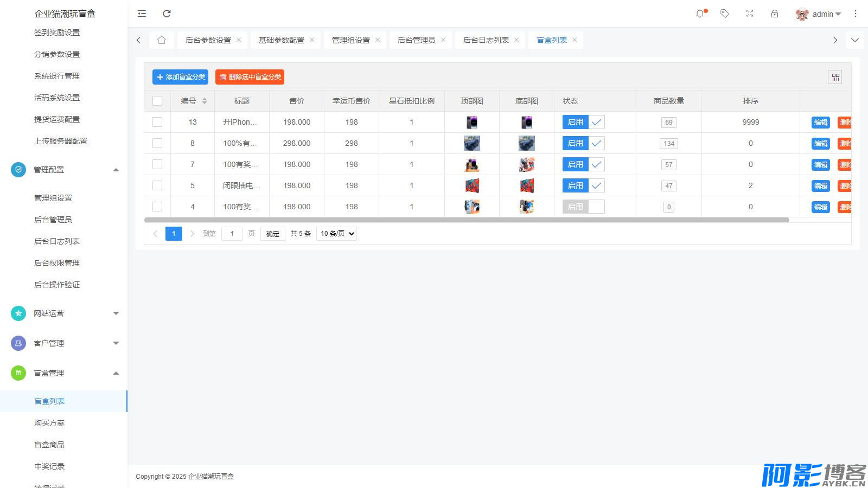Close the 后台日志列表 tab
868x488 pixels.
click(x=516, y=40)
